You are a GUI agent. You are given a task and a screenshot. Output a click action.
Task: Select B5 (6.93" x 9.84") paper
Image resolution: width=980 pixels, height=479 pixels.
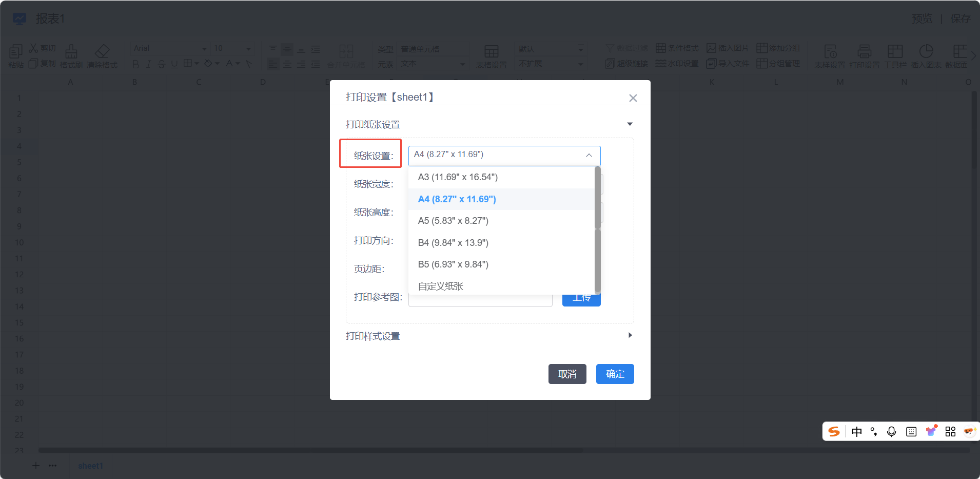(x=453, y=264)
